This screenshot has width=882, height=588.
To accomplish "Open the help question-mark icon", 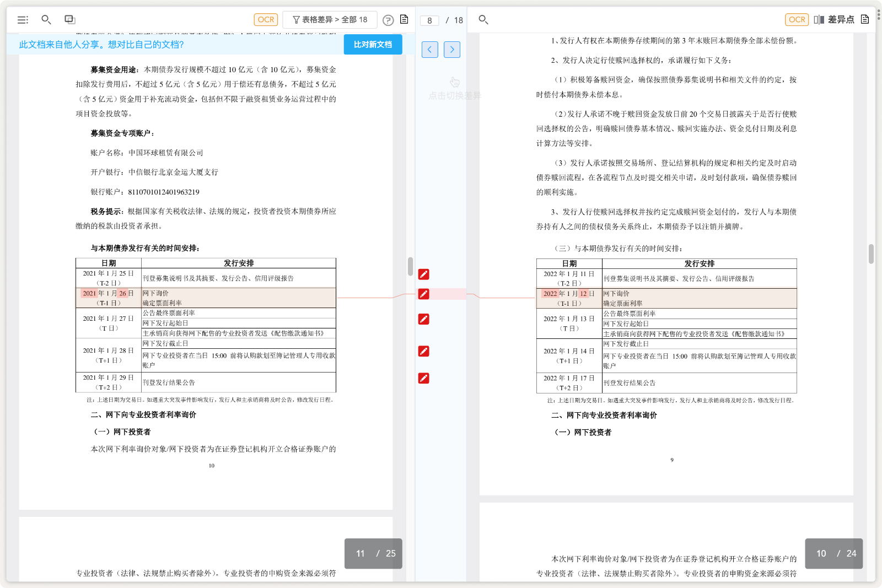I will point(389,19).
